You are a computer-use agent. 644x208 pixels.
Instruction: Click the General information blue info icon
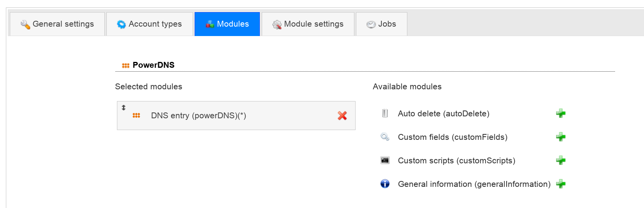click(385, 184)
